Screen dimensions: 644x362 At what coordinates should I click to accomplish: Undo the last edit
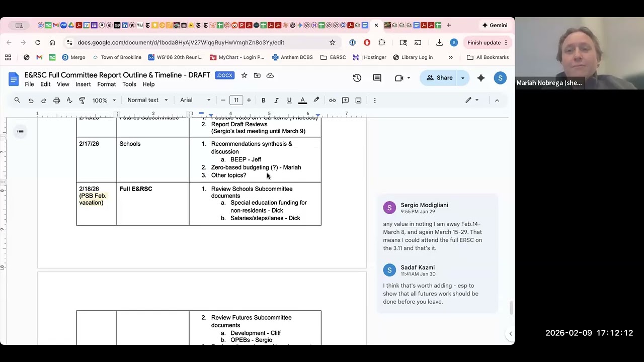click(x=31, y=100)
